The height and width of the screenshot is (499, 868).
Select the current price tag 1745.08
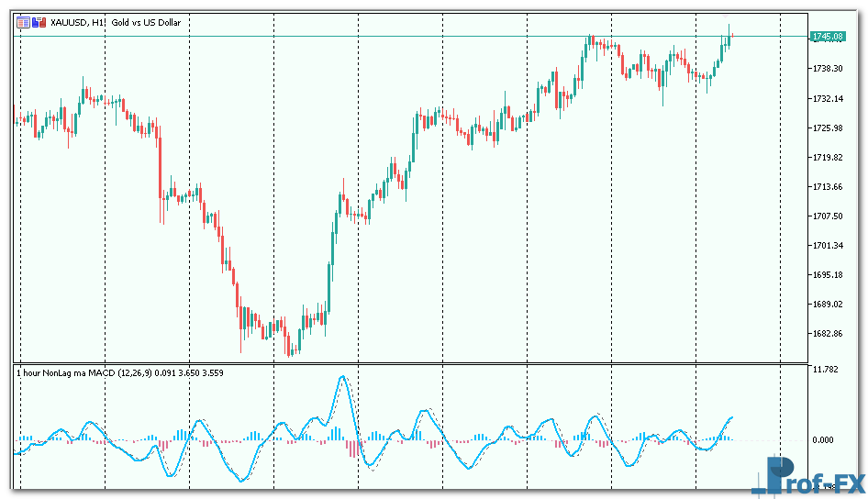pyautogui.click(x=828, y=37)
